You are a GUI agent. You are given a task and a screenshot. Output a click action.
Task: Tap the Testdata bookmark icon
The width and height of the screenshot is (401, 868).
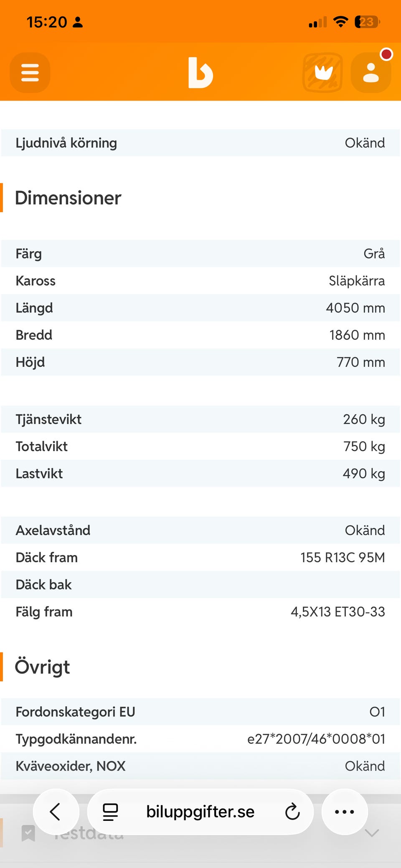(x=28, y=833)
